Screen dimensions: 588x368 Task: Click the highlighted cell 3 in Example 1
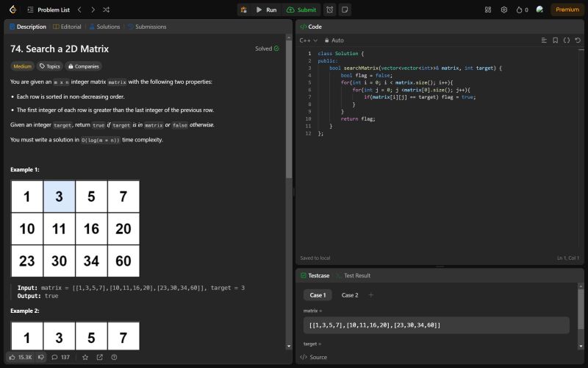60,197
